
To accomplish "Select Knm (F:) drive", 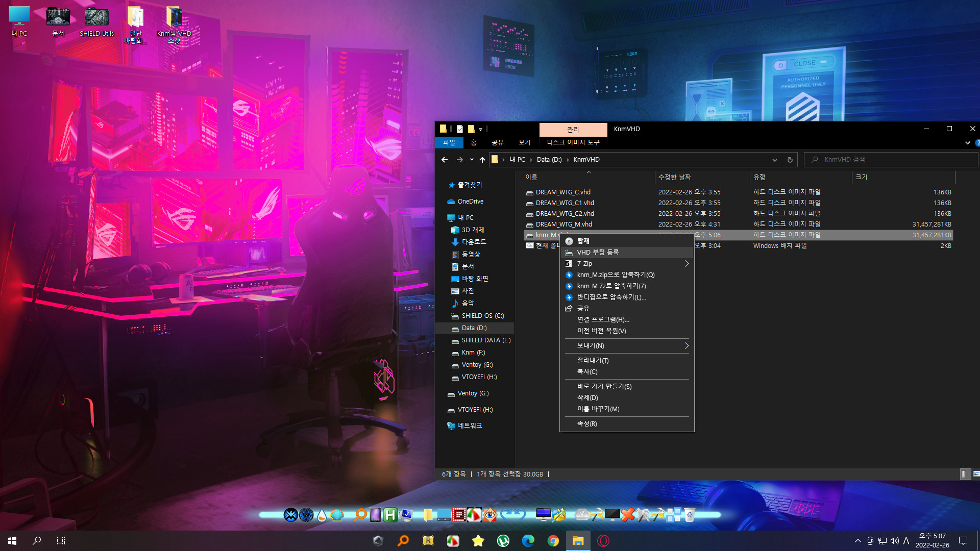I will (473, 353).
